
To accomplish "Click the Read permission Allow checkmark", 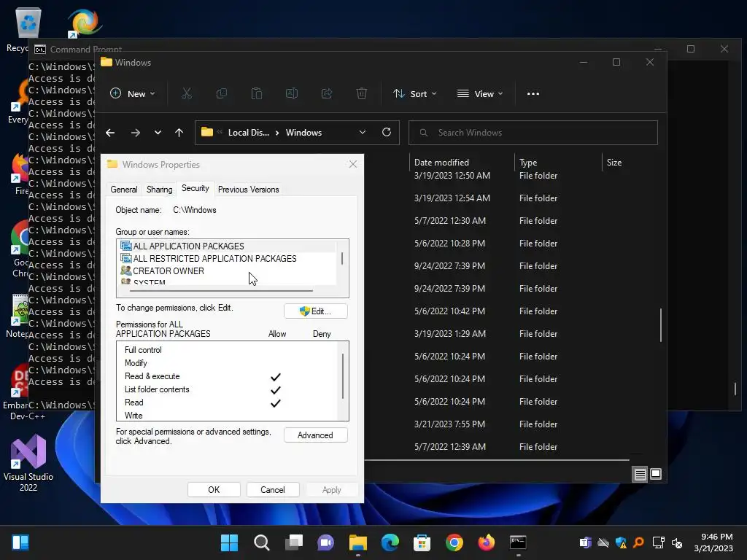I will tap(275, 402).
